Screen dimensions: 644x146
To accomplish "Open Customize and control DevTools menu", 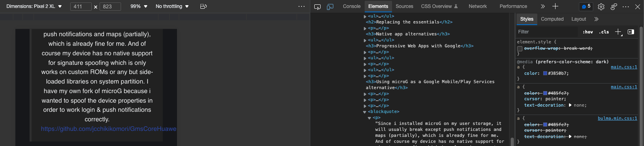I will click(626, 6).
